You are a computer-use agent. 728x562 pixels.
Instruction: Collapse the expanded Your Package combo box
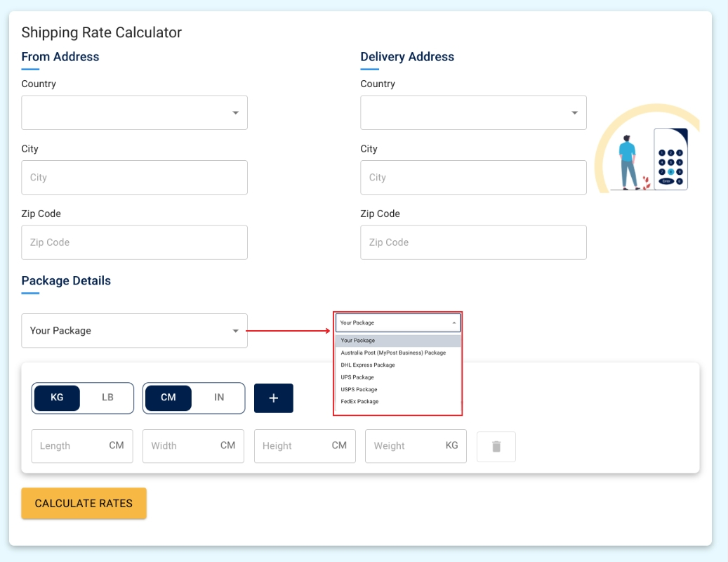click(x=398, y=323)
